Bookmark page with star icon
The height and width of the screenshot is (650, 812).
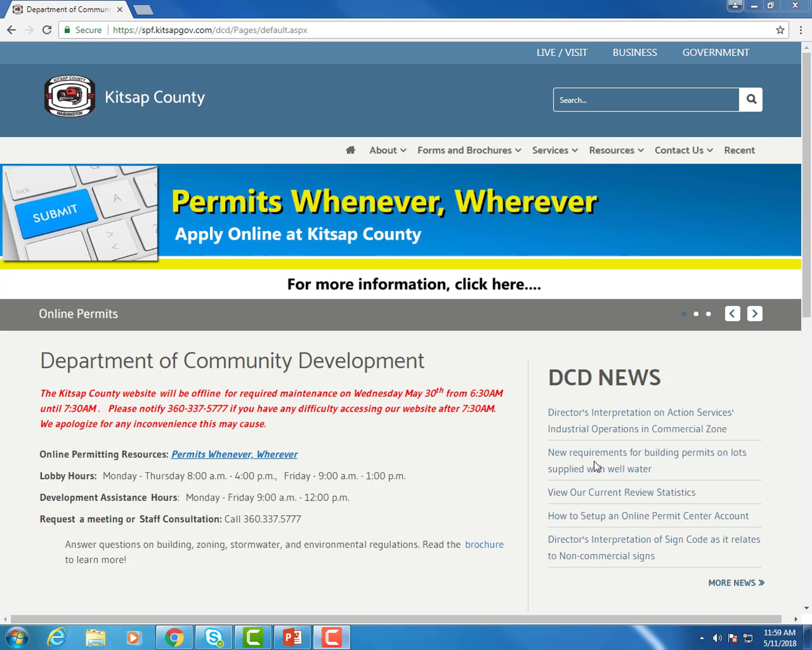pos(780,30)
